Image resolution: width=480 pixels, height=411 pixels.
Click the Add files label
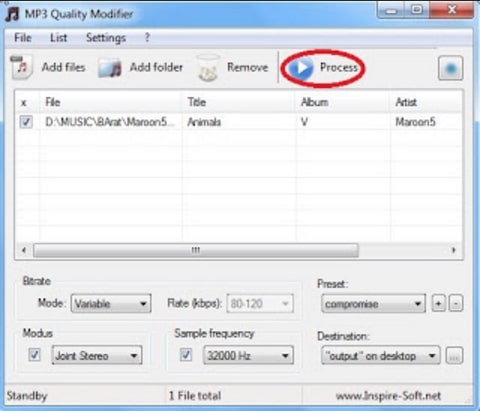click(63, 67)
